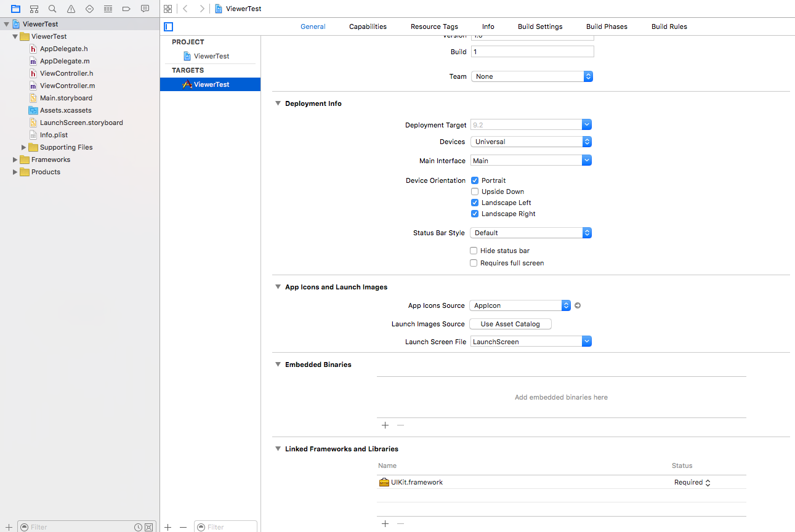This screenshot has width=795, height=532.
Task: Switch to the Build Settings tab
Action: click(539, 26)
